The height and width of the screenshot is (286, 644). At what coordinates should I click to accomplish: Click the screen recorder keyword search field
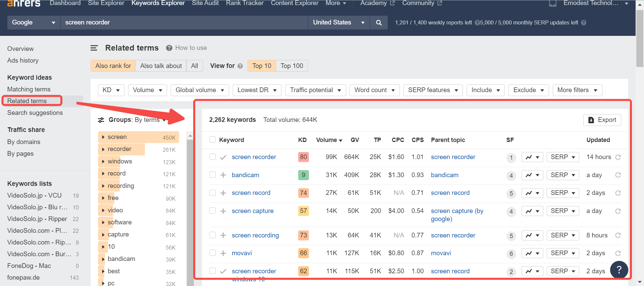(184, 22)
